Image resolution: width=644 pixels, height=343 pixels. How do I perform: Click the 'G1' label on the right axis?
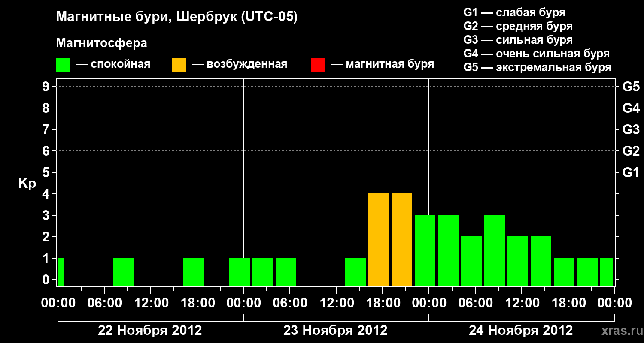(x=631, y=172)
